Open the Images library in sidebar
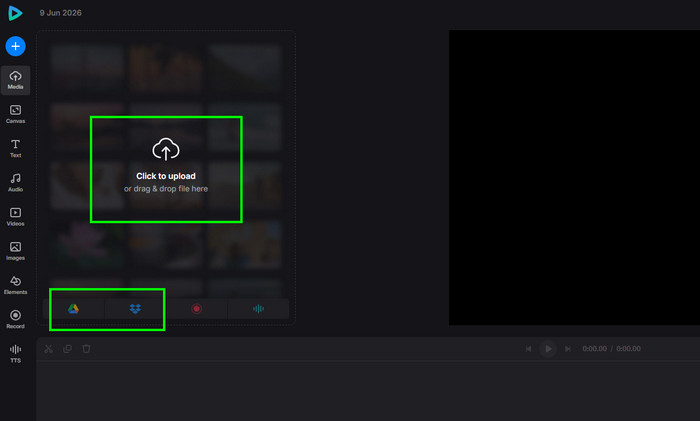The width and height of the screenshot is (700, 421). pos(16,251)
